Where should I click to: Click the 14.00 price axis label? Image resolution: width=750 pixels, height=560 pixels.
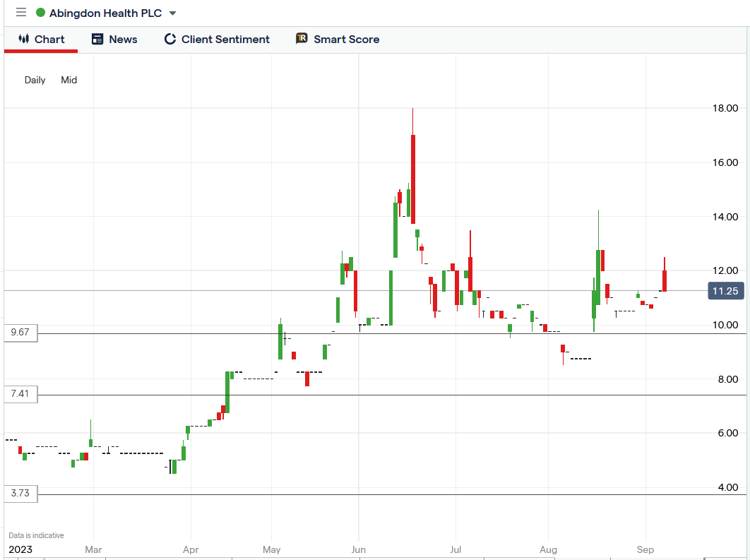coord(725,217)
